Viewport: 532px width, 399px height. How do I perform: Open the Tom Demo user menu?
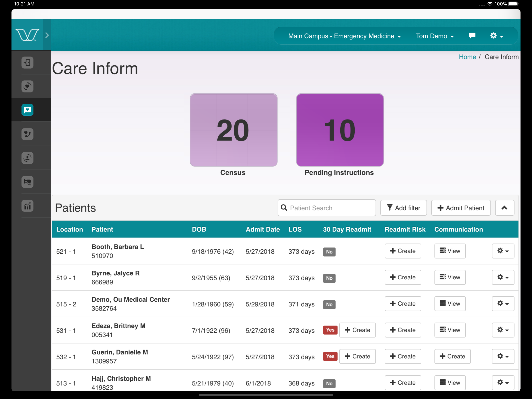(435, 36)
